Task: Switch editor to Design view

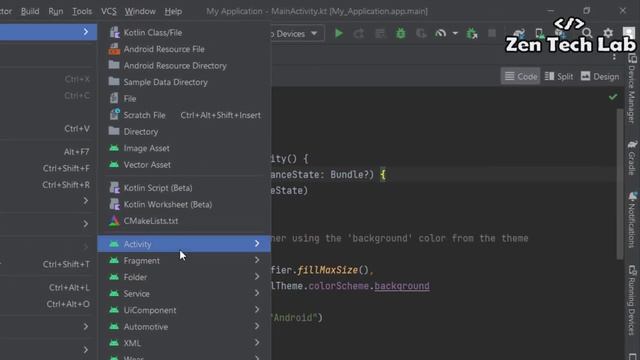Action: [600, 76]
